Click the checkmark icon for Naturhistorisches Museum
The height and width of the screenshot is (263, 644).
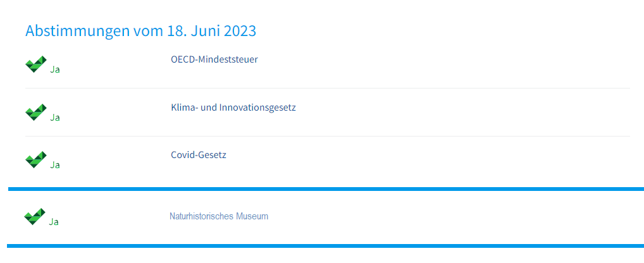pyautogui.click(x=35, y=216)
